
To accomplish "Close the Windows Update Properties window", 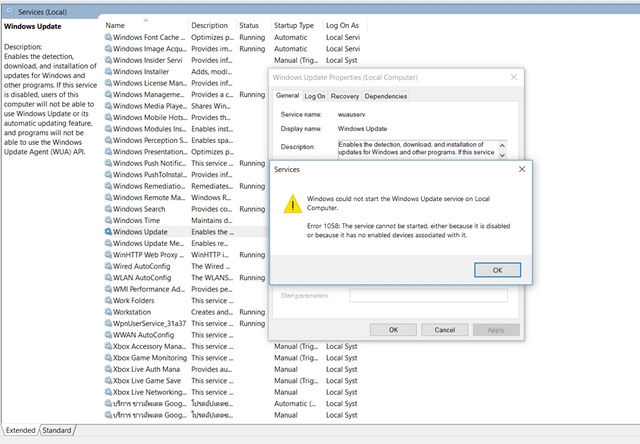I will pyautogui.click(x=514, y=77).
